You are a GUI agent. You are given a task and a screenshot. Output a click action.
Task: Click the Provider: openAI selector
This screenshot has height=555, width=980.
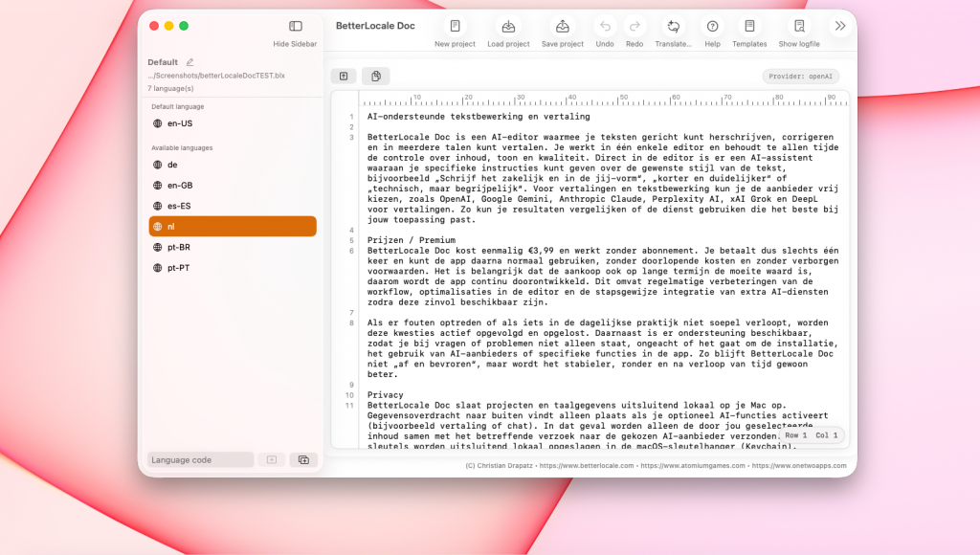[x=801, y=77]
